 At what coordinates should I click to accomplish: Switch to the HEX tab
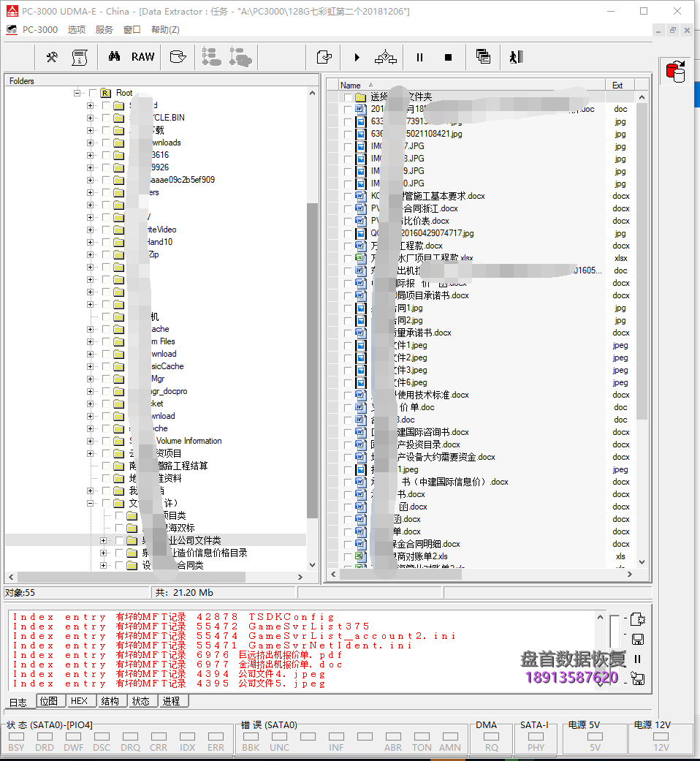[79, 701]
